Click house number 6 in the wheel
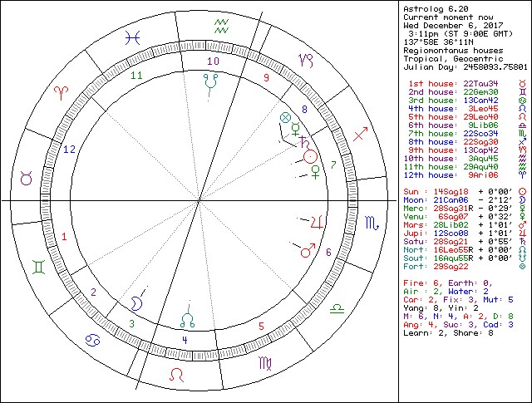 (x=328, y=253)
